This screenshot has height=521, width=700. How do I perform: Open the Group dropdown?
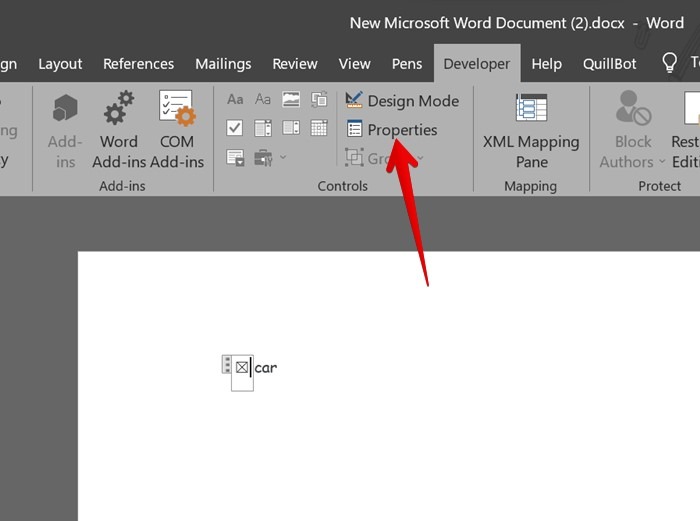(x=384, y=158)
